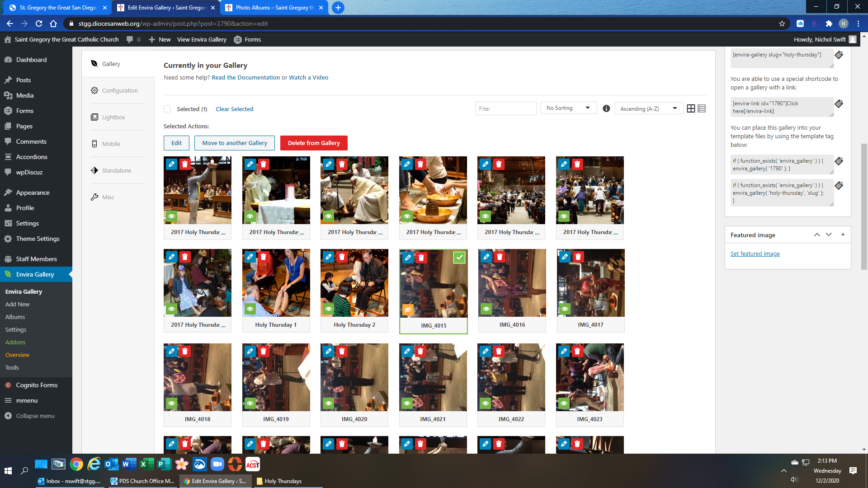Click sorting info icon

coord(606,108)
